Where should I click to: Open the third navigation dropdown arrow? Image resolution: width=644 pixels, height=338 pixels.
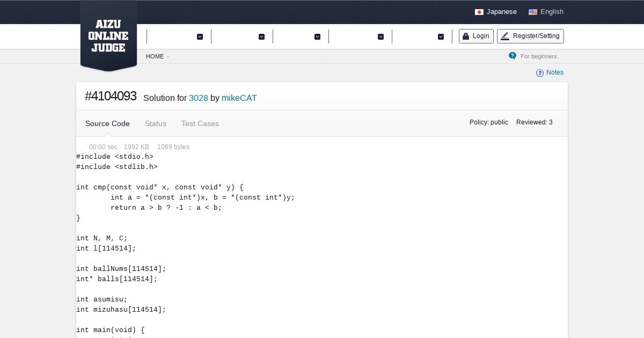[317, 36]
